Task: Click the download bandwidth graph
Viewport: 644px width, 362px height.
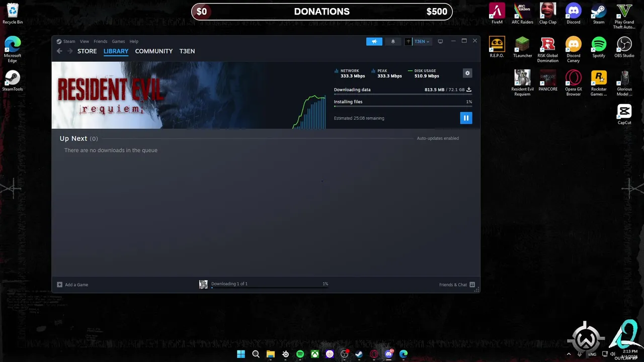Action: [309, 112]
